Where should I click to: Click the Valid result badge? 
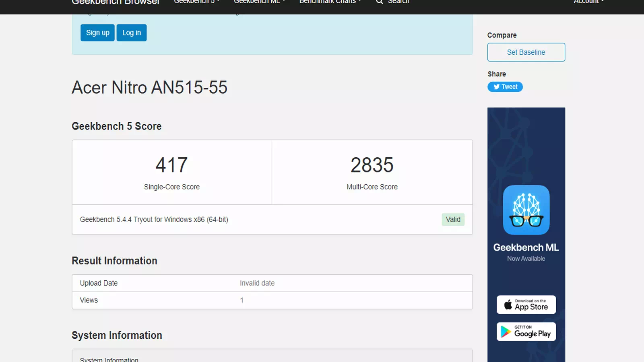pos(453,220)
